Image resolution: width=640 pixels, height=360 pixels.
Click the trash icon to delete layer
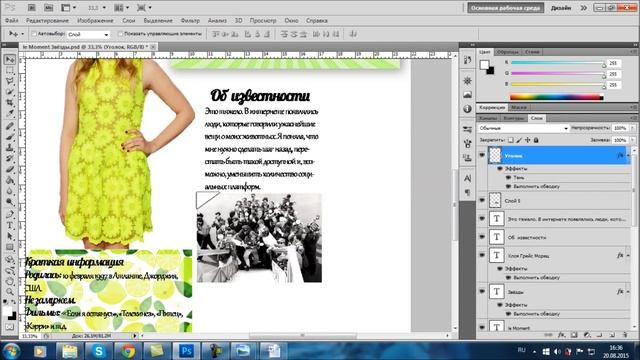[625, 335]
